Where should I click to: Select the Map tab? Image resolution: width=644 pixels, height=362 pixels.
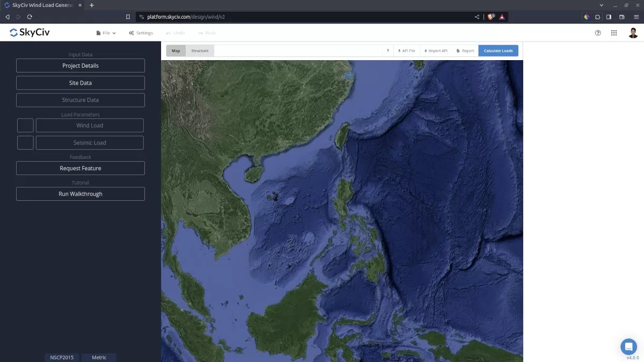175,50
